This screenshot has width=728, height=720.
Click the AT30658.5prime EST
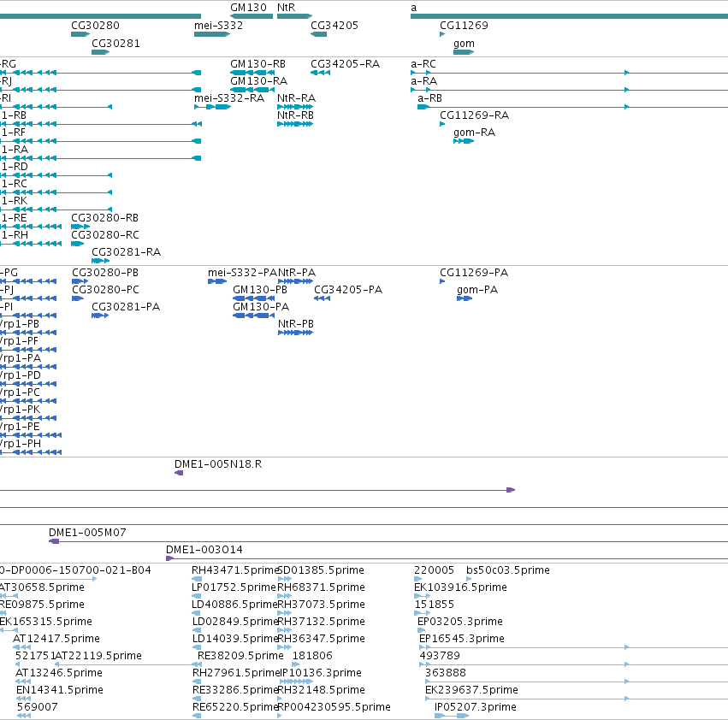9,596
